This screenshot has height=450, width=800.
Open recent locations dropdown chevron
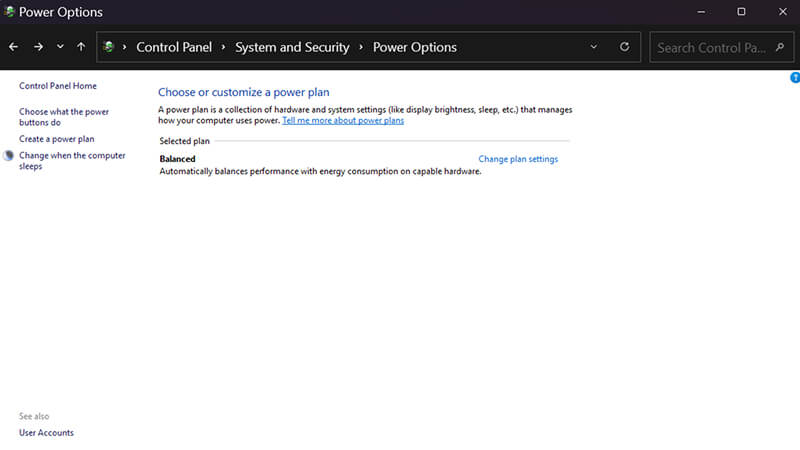[60, 47]
